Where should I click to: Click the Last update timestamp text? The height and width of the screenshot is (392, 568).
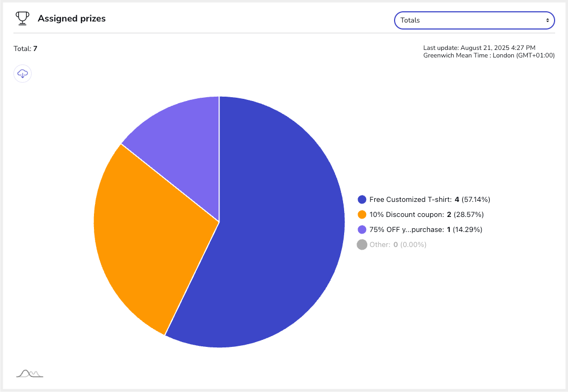pos(479,48)
